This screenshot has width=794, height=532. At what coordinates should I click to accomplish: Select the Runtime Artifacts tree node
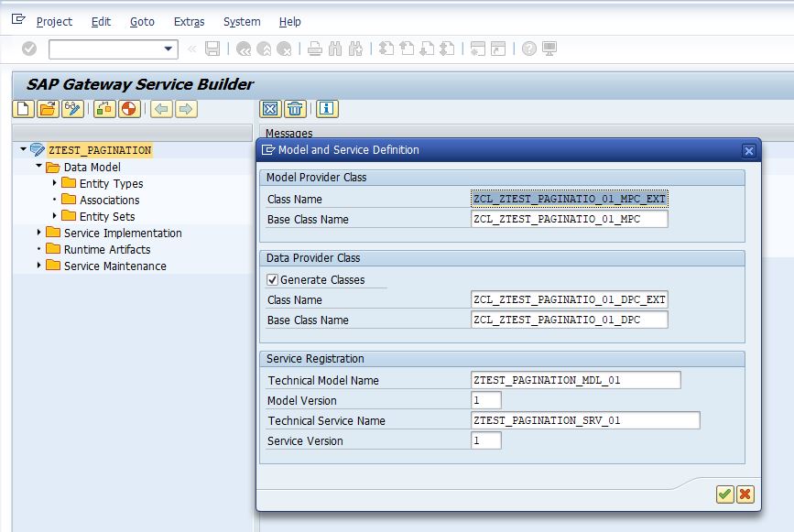pos(107,250)
